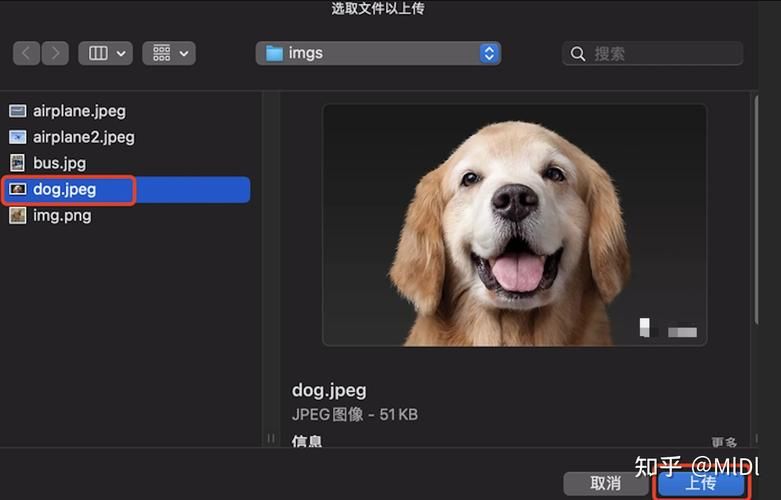Select dog.jpeg in file list
Viewport: 781px width, 500px height.
point(126,190)
